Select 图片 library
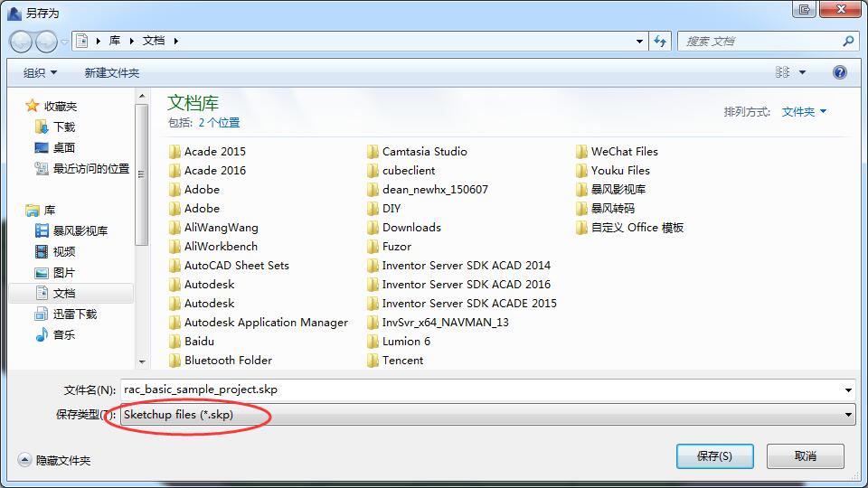 pos(55,273)
